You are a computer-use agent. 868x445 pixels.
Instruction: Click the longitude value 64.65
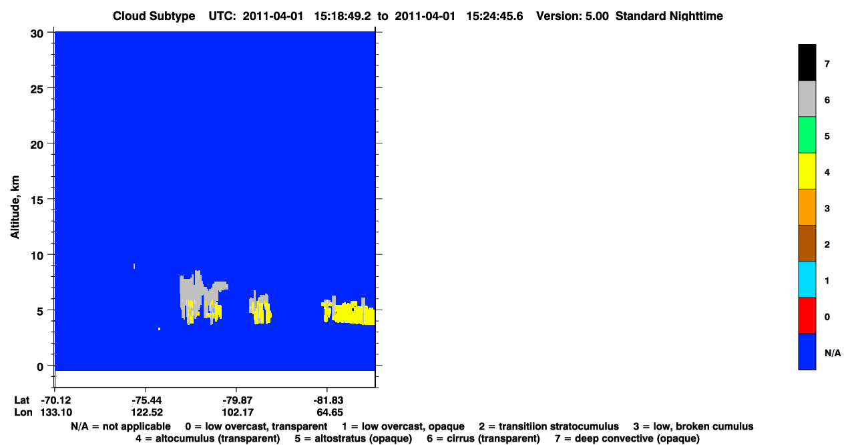coord(329,412)
